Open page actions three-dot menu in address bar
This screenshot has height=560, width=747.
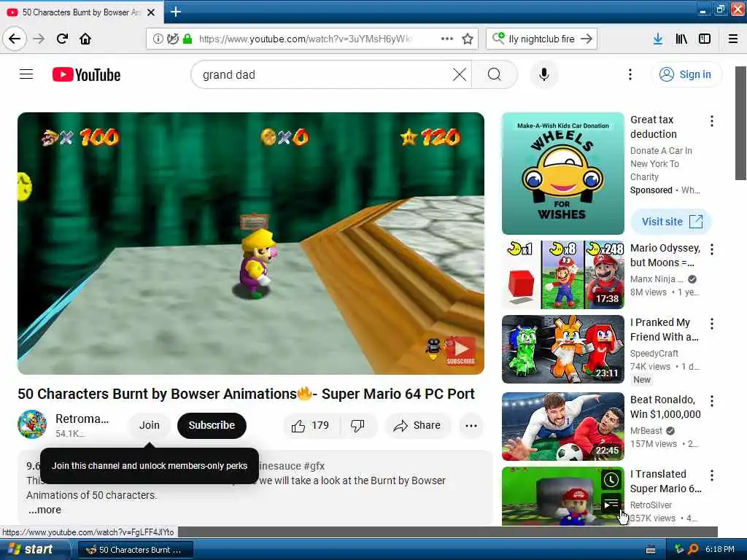pos(447,39)
